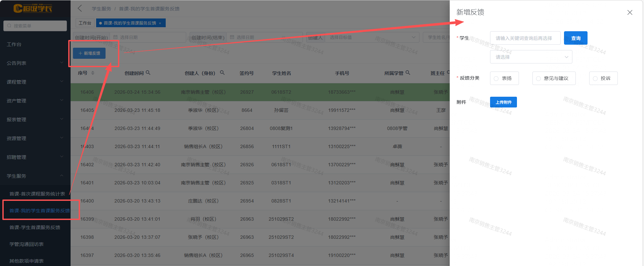Click the back arrow icon in breadcrumb

[x=80, y=8]
